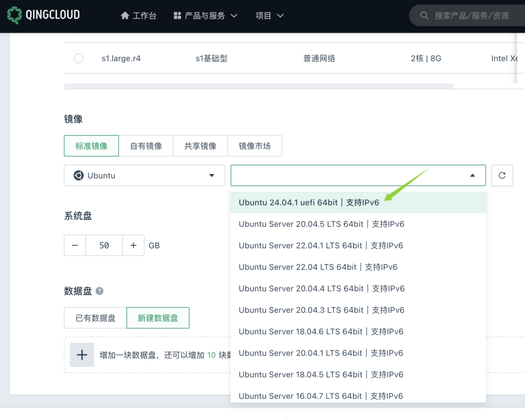The height and width of the screenshot is (420, 525).
Task: Select the s1.large.r4 radio button
Action: click(x=78, y=58)
